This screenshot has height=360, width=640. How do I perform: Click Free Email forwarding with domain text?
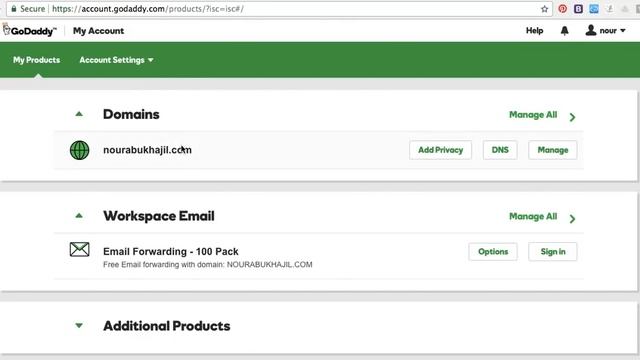point(208,264)
